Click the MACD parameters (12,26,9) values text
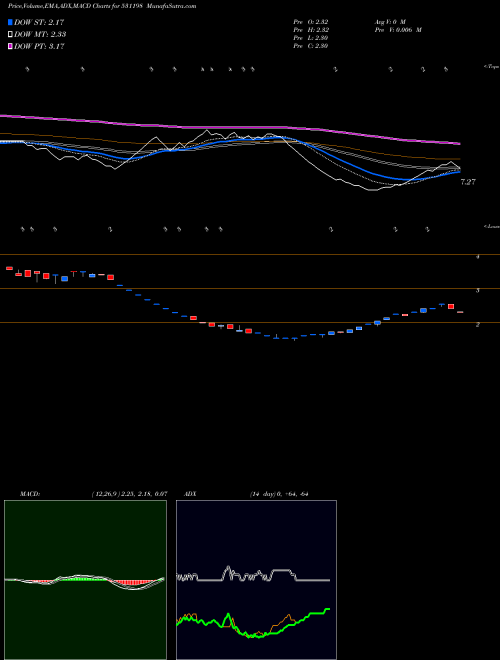 (x=130, y=494)
